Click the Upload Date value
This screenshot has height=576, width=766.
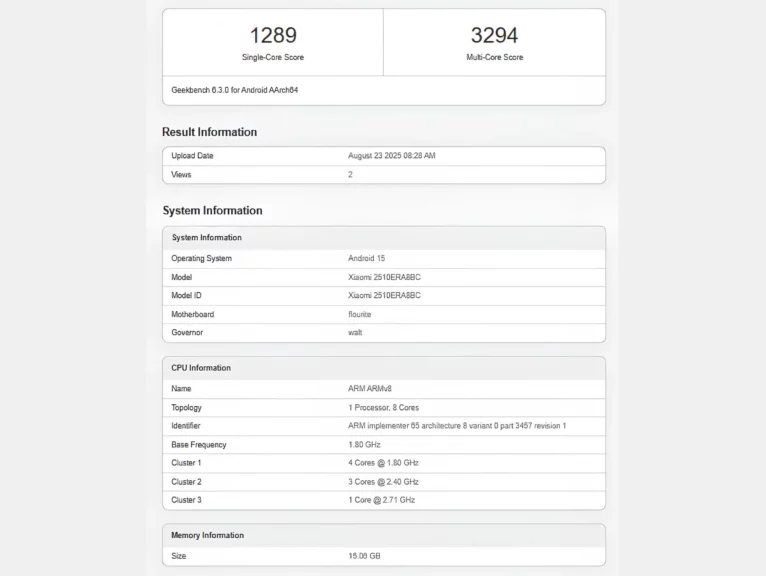tap(391, 156)
